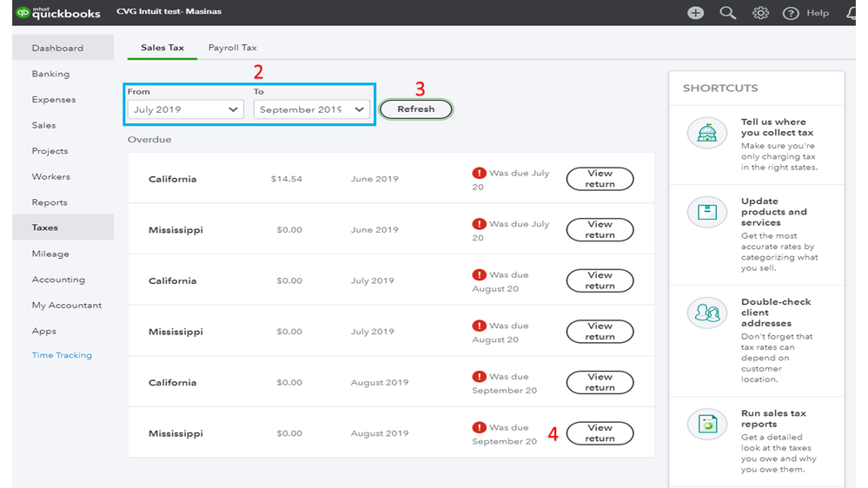Go to Reports in left navigation

click(x=50, y=202)
